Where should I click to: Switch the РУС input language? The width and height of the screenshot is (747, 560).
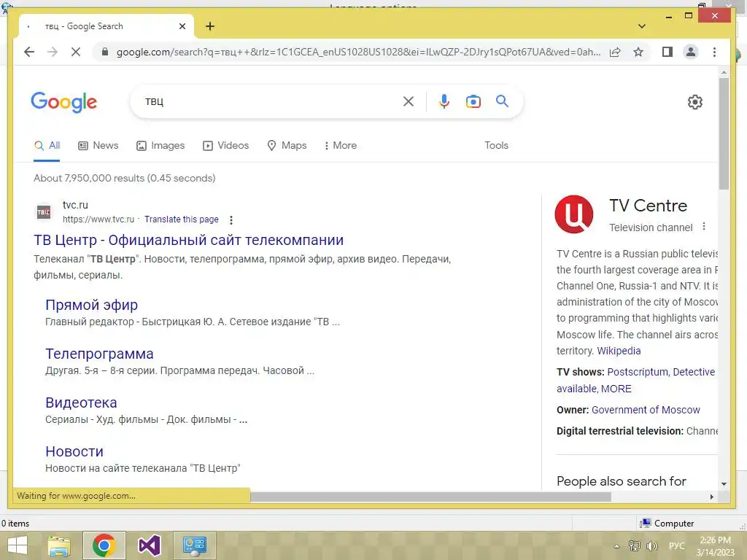[x=676, y=546]
